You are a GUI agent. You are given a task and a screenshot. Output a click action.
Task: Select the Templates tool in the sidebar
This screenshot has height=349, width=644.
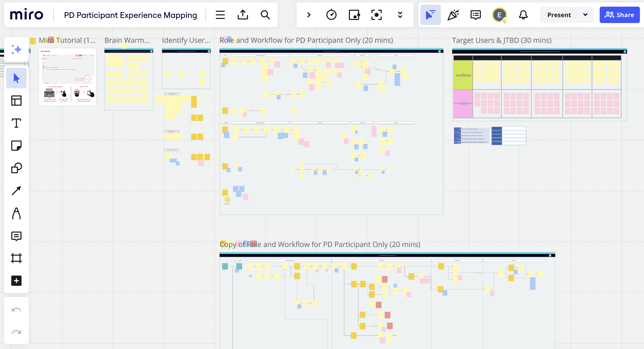(16, 101)
